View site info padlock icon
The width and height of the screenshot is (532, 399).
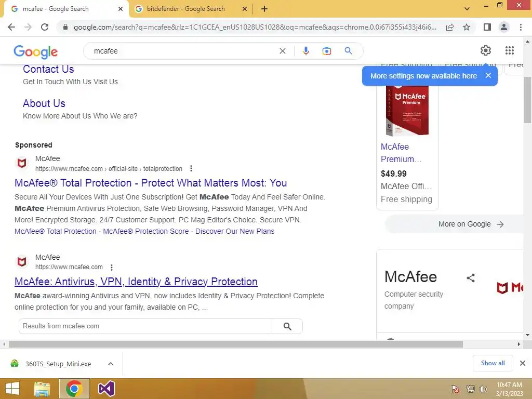click(65, 27)
